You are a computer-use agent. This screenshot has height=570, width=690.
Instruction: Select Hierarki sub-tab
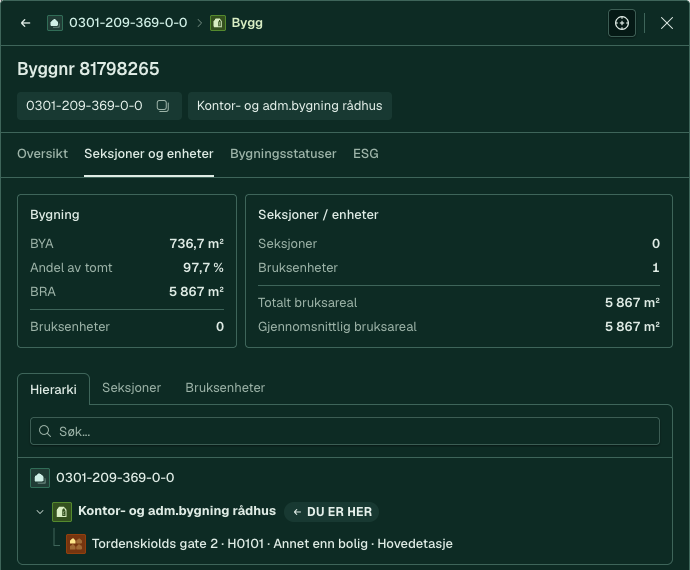coord(53,389)
